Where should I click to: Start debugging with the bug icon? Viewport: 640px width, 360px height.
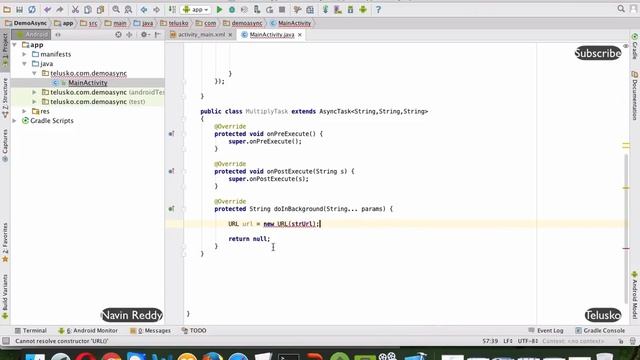tap(232, 9)
